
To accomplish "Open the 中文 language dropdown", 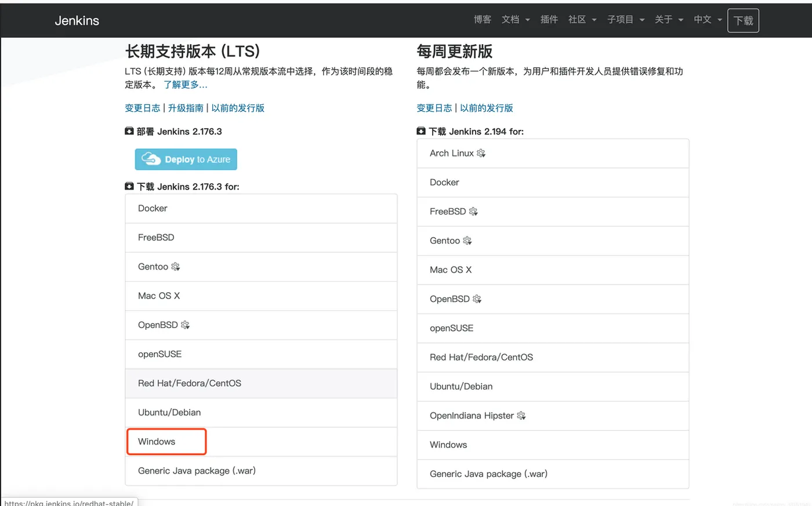I will click(708, 20).
